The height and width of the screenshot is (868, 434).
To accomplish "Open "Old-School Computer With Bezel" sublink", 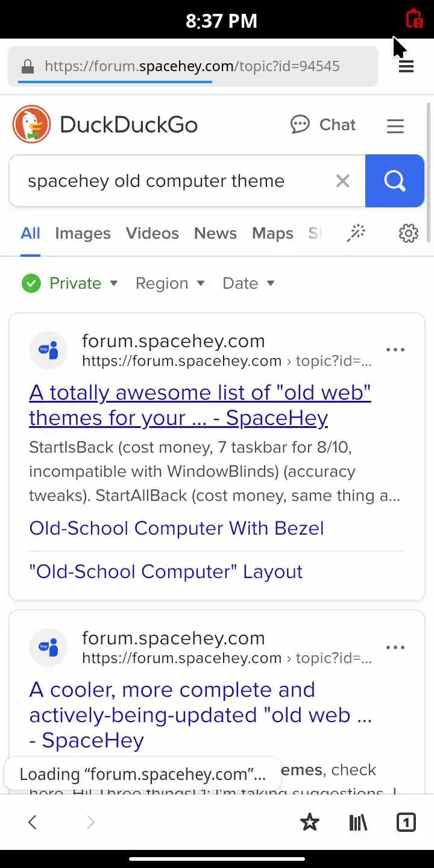I will point(176,528).
